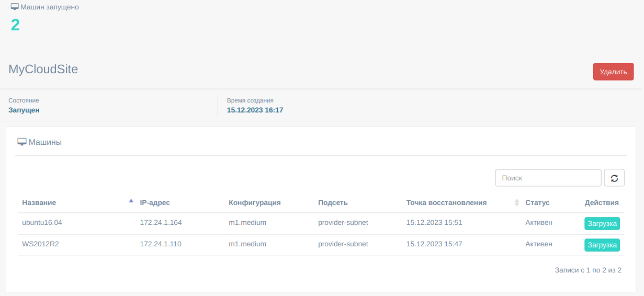Click the running machines count 2
The width and height of the screenshot is (644, 296).
15,25
